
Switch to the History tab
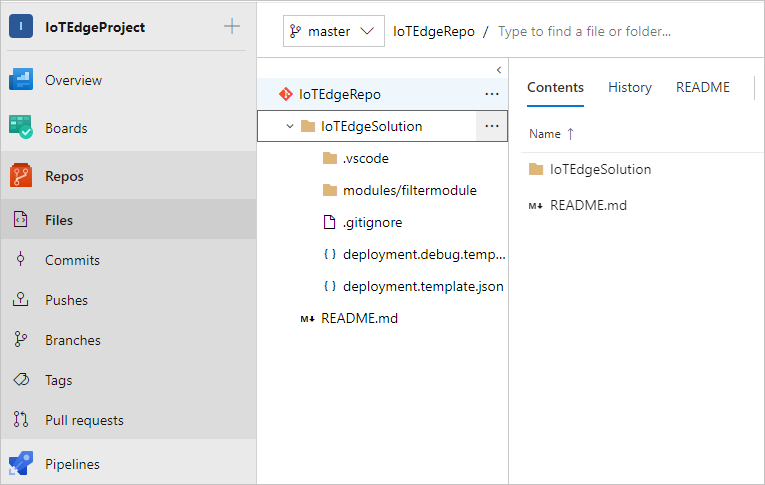pyautogui.click(x=630, y=88)
